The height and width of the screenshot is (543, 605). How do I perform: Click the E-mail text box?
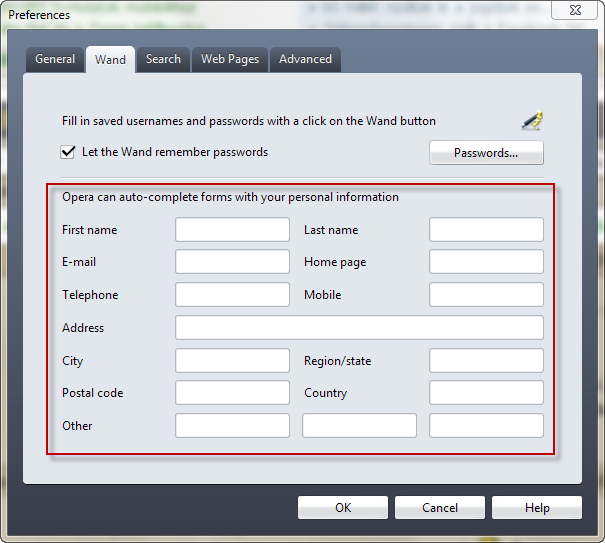pyautogui.click(x=232, y=262)
